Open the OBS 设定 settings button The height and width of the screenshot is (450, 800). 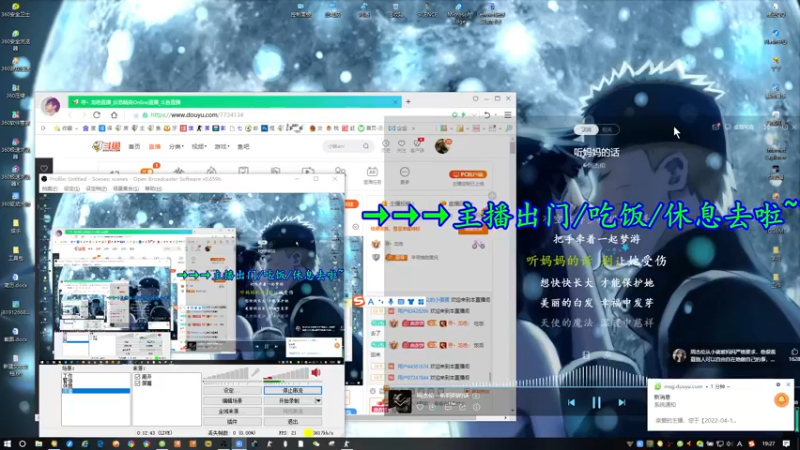232,390
